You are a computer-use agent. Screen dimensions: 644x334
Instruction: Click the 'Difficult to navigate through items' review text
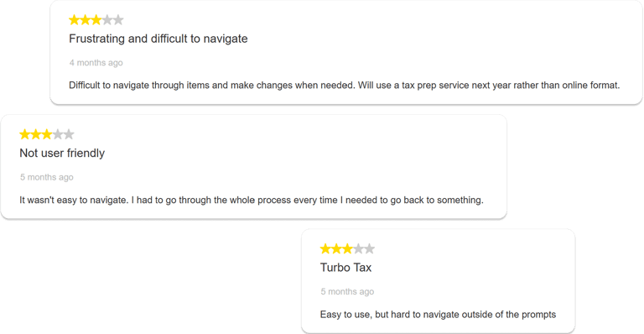pos(344,86)
